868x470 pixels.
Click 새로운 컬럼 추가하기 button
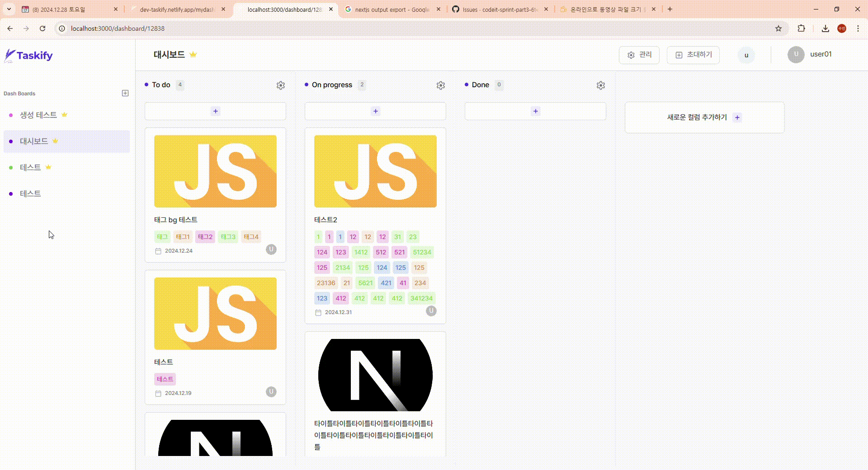704,117
